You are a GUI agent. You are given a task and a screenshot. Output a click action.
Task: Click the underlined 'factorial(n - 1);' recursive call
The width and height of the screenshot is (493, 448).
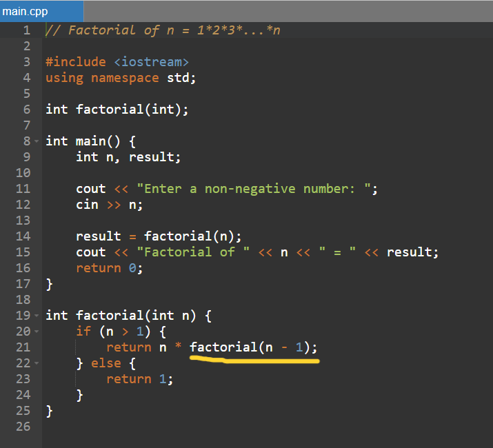pos(254,347)
